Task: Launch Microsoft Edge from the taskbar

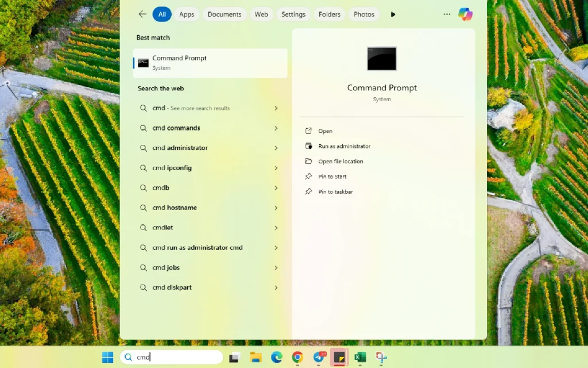Action: tap(277, 357)
